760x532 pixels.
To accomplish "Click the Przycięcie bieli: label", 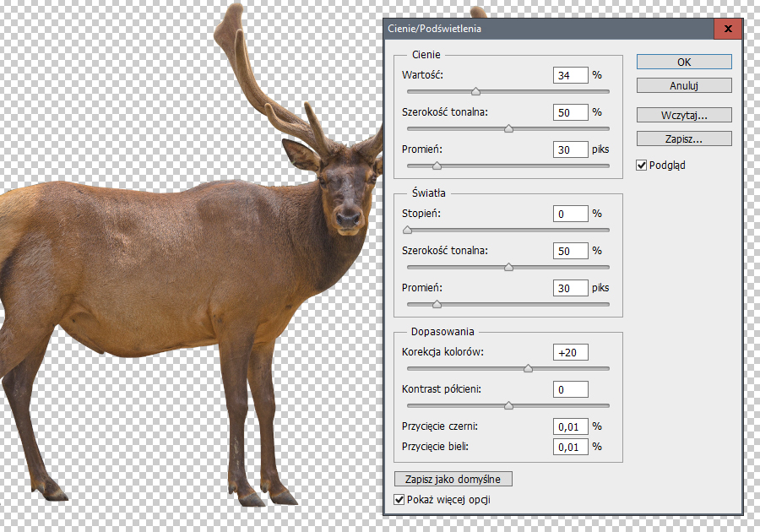I will point(435,447).
